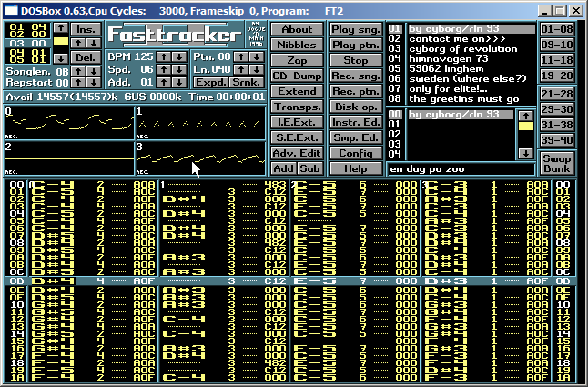Increase the Add. value
This screenshot has width=588, height=387.
[164, 83]
